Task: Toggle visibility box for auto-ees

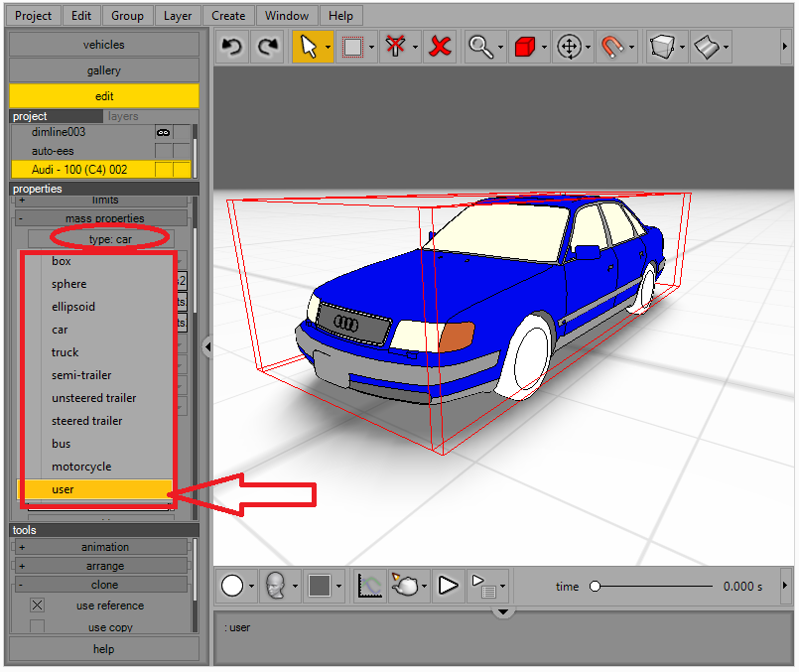Action: click(x=163, y=151)
